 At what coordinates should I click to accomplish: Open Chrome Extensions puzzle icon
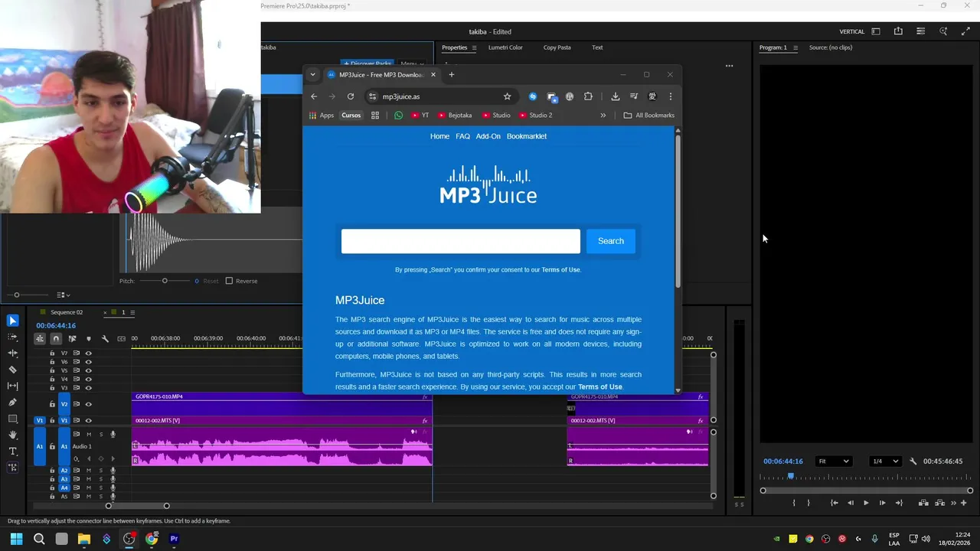588,96
